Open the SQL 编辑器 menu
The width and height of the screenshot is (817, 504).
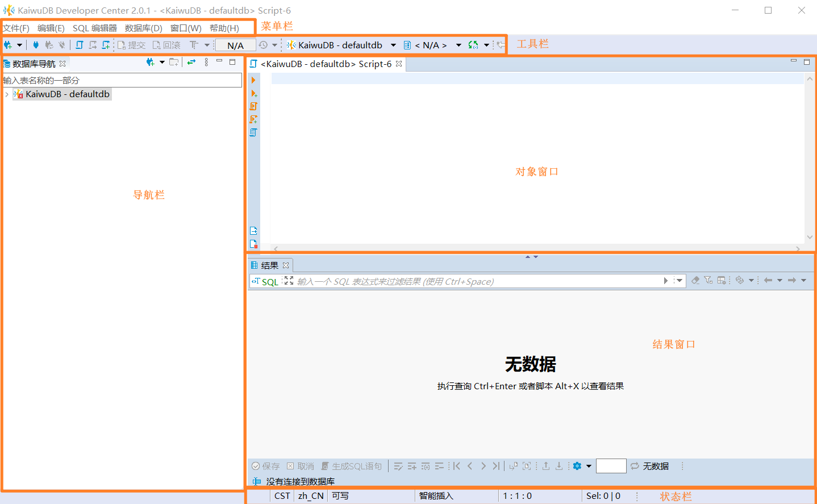click(95, 28)
